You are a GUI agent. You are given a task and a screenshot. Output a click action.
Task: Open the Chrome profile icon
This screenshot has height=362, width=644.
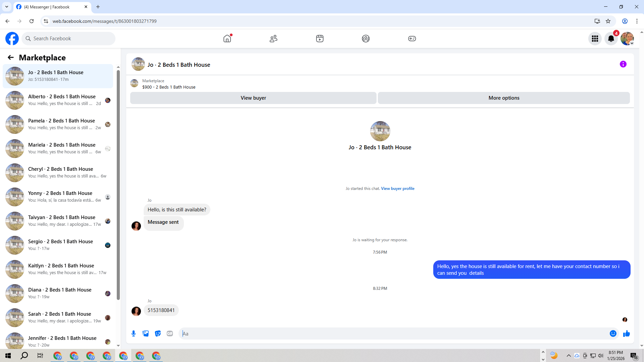pyautogui.click(x=625, y=21)
